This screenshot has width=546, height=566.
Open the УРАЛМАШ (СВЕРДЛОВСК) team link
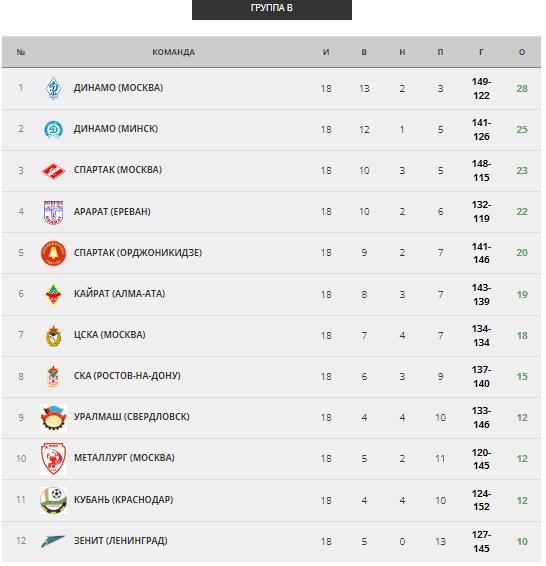(x=132, y=417)
